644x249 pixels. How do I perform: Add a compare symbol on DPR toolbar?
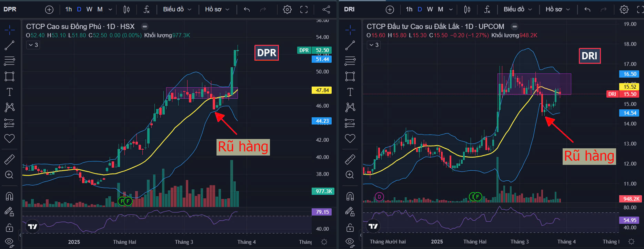click(49, 10)
